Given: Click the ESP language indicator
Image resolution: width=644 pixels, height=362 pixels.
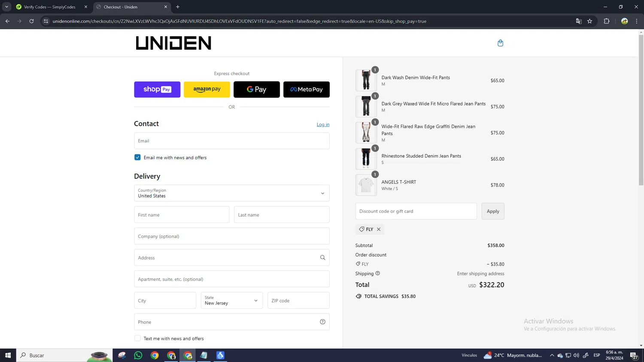Looking at the screenshot, I should pyautogui.click(x=597, y=355).
